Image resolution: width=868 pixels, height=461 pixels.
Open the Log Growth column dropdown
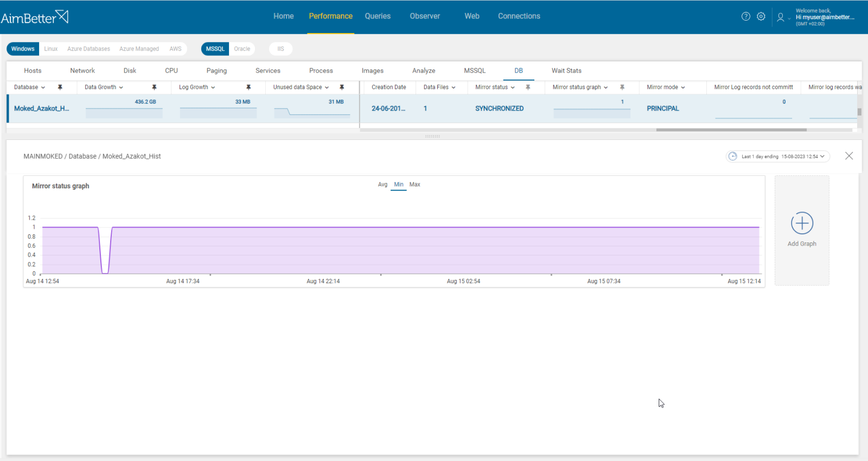coord(213,87)
